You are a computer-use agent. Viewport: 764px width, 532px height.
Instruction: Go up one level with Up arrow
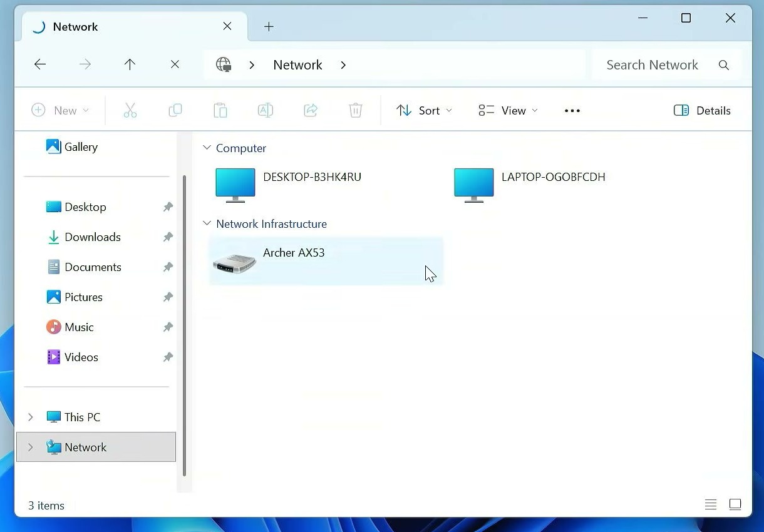pyautogui.click(x=130, y=64)
